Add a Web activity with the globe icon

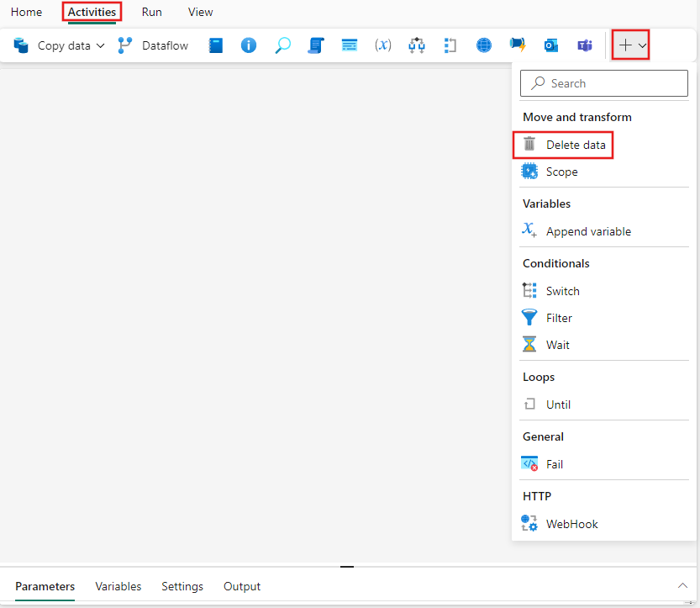point(483,45)
